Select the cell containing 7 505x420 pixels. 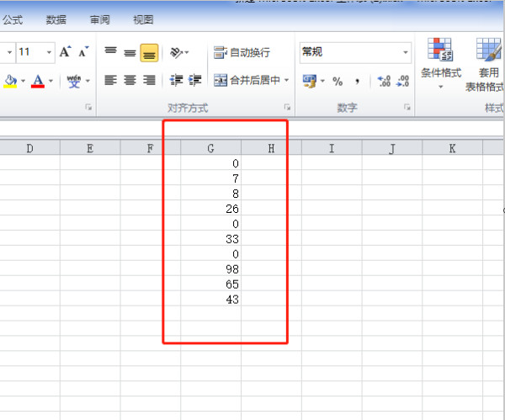210,178
